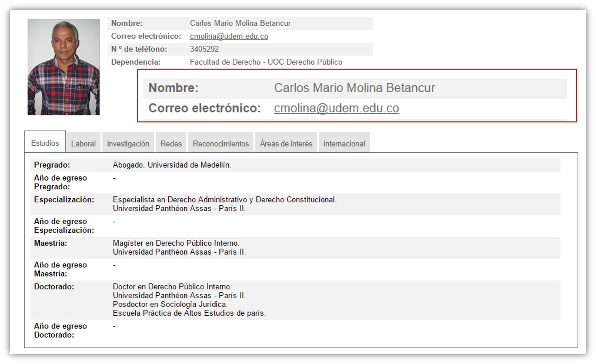This screenshot has height=364, width=596.
Task: Click the Especialista en Derecho Administrativo line
Action: pyautogui.click(x=224, y=200)
